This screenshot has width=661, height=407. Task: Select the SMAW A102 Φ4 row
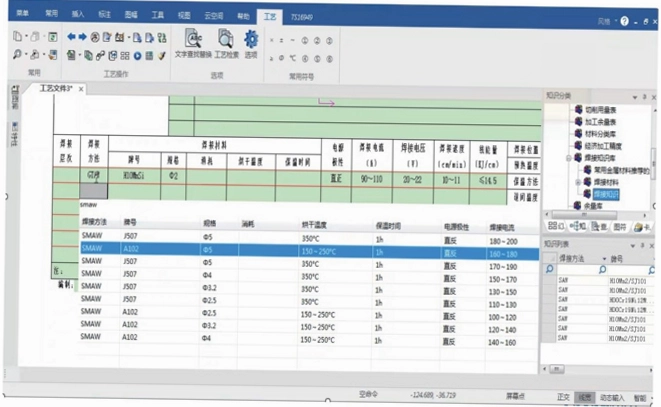pyautogui.click(x=309, y=340)
